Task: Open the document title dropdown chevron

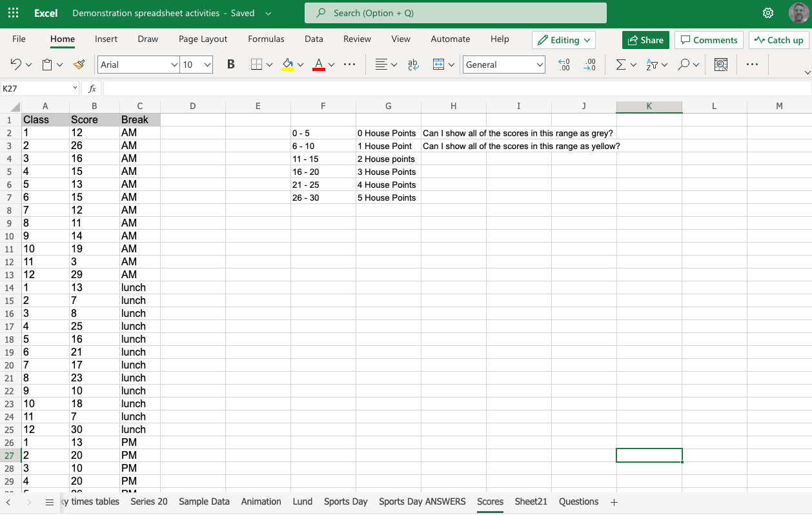Action: point(268,13)
